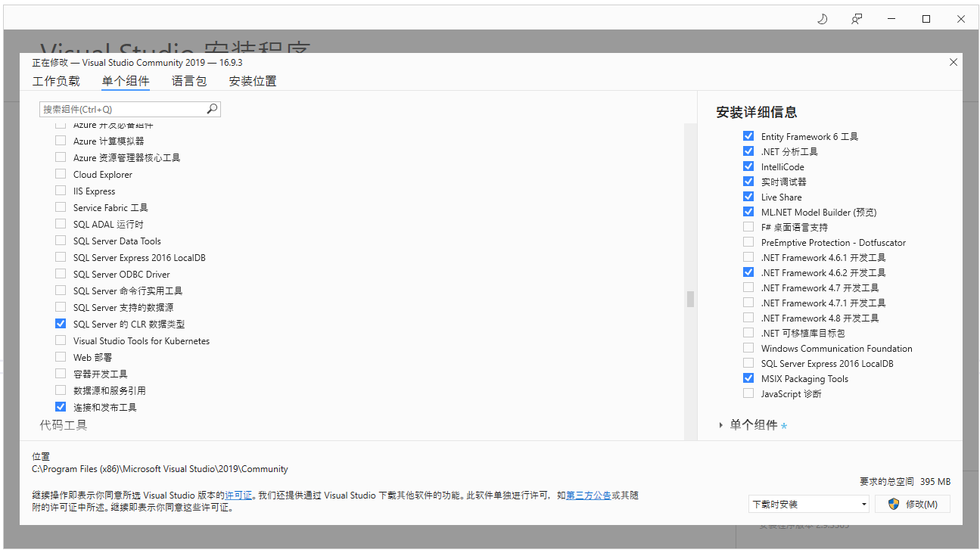Uncheck .NET Framework 4.6.2 开发工具
Viewport: 980px width, 553px height.
(748, 272)
